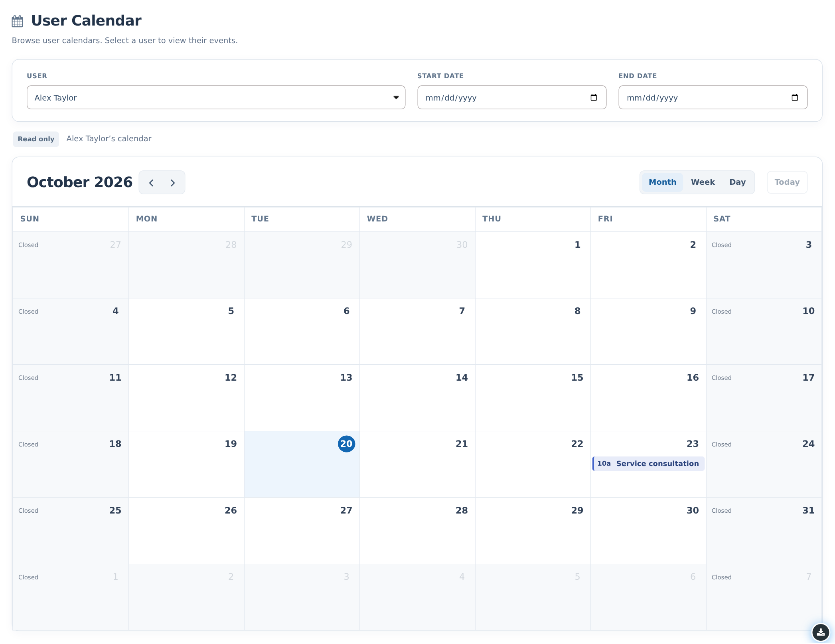Click the Closed label on October 18

28,444
